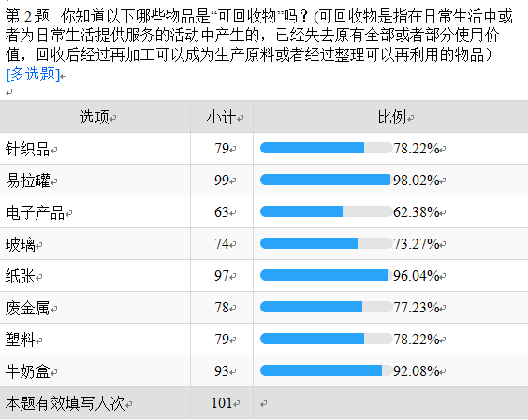Click the 塑料 percentage 78.22%

[417, 340]
